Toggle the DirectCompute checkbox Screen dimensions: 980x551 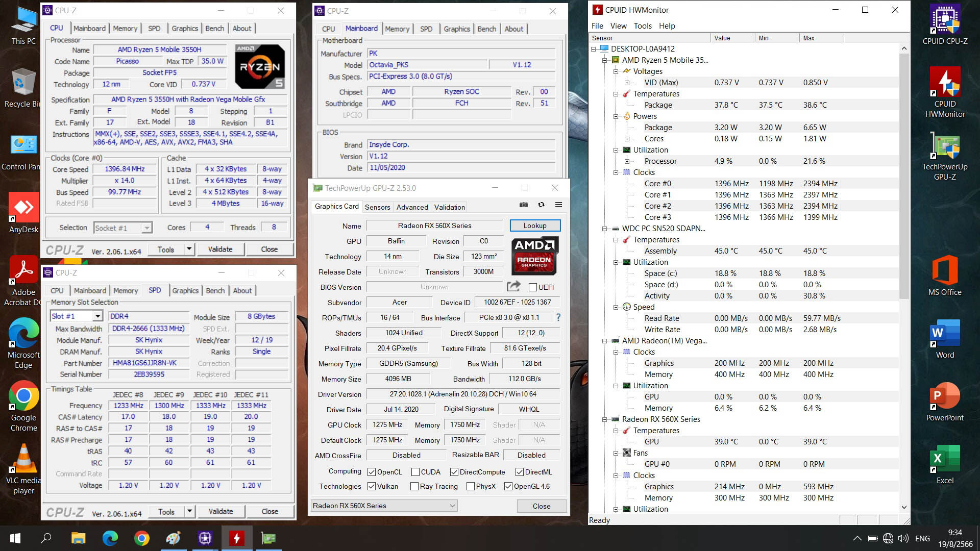454,472
